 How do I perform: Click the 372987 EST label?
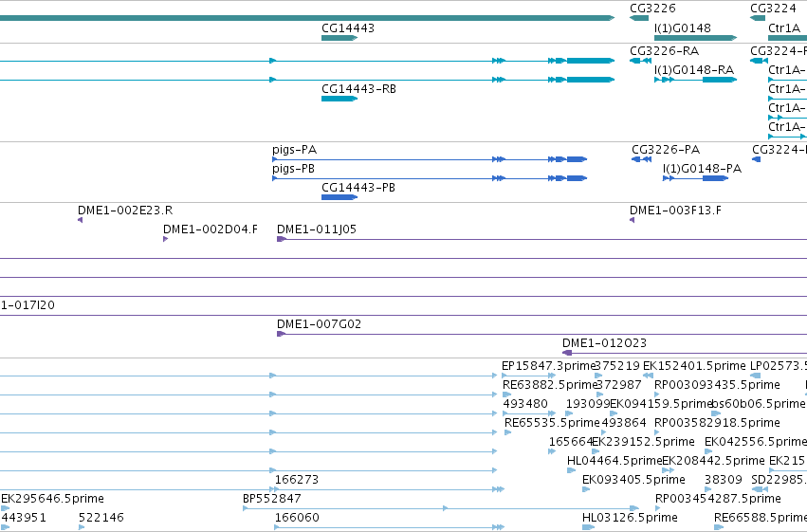[x=618, y=385]
